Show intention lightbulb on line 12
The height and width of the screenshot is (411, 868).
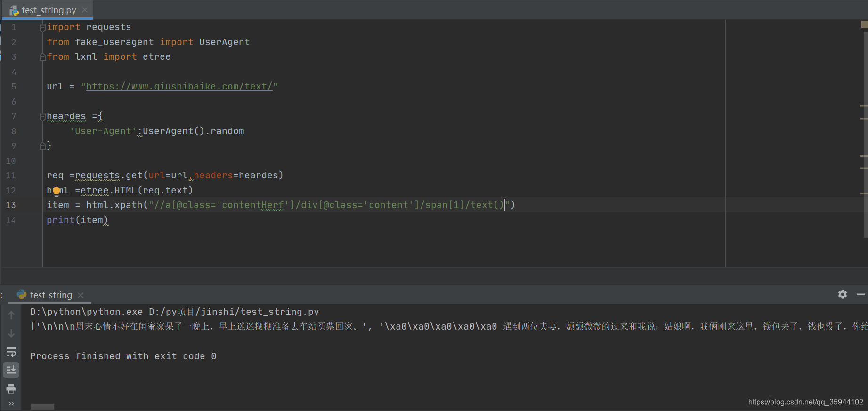click(x=57, y=191)
